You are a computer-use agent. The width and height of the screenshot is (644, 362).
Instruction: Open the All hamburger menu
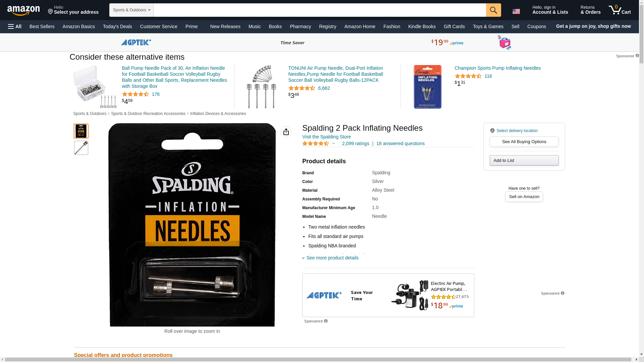[15, 26]
